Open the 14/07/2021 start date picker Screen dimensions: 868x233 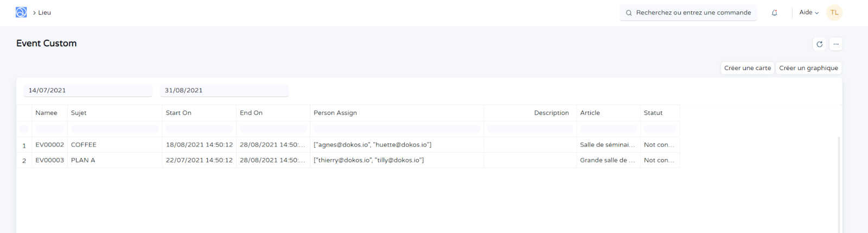coord(88,91)
